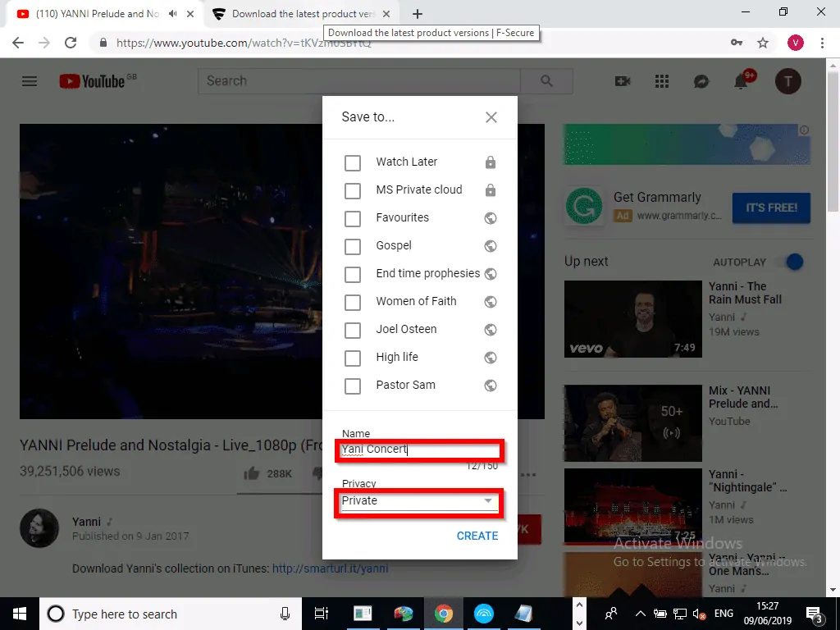
Task: Check the Gospel playlist checkbox
Action: point(353,246)
